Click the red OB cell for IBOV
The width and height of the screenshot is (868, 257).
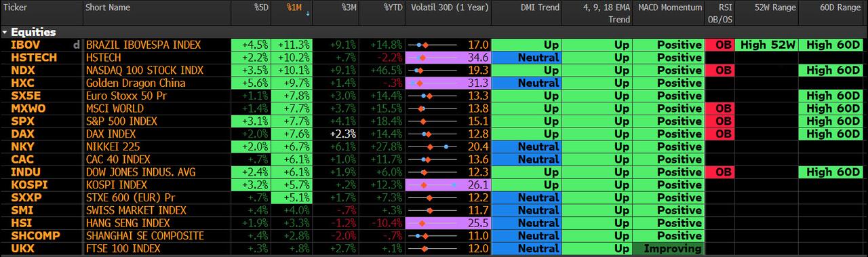[719, 45]
